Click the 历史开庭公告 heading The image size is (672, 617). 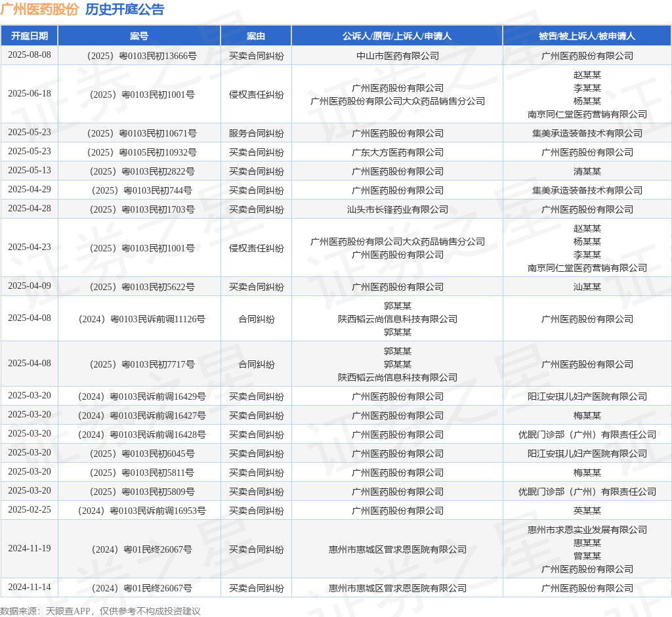click(x=125, y=9)
